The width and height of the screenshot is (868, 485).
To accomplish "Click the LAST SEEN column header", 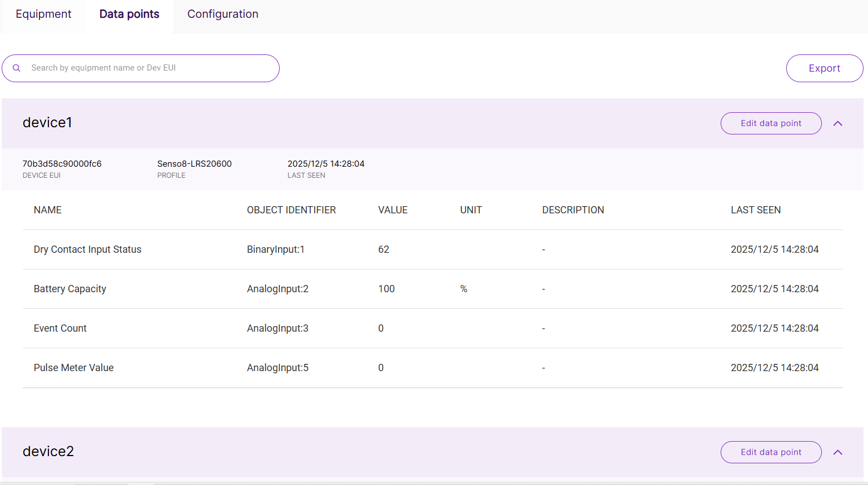I will click(x=756, y=210).
